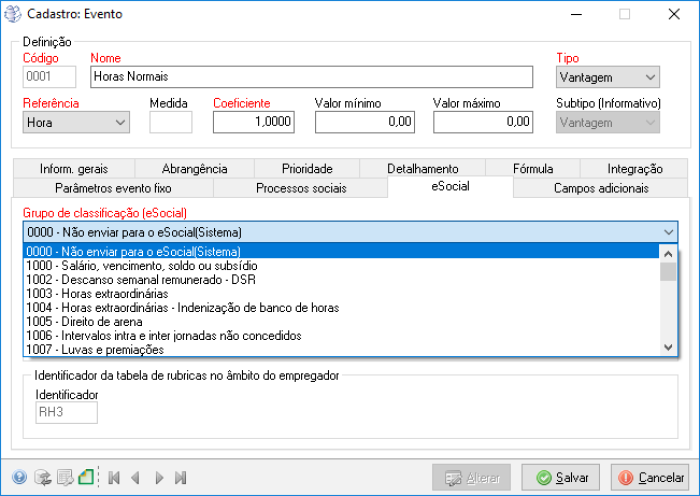Click the Nome field containing Horas Normais
The width and height of the screenshot is (700, 496).
point(311,78)
